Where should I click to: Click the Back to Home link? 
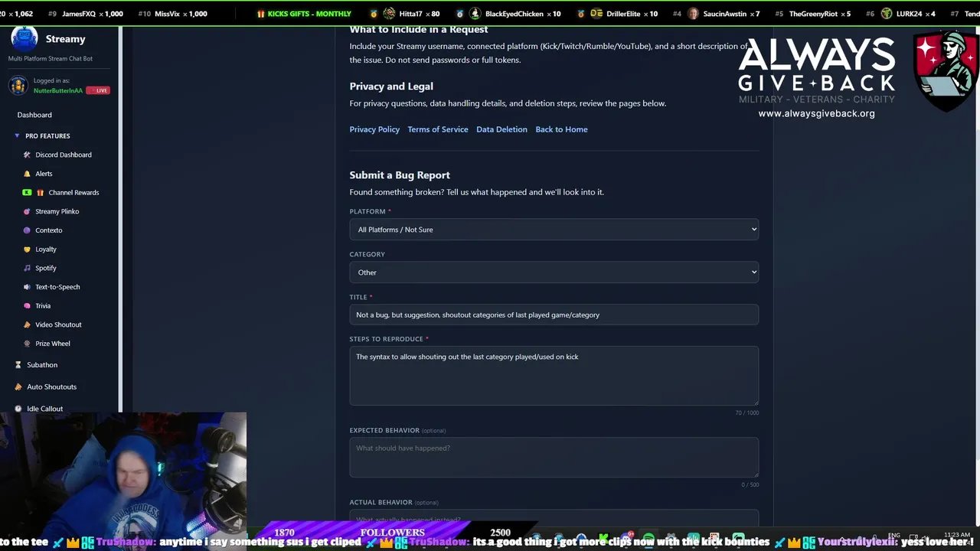(x=561, y=129)
